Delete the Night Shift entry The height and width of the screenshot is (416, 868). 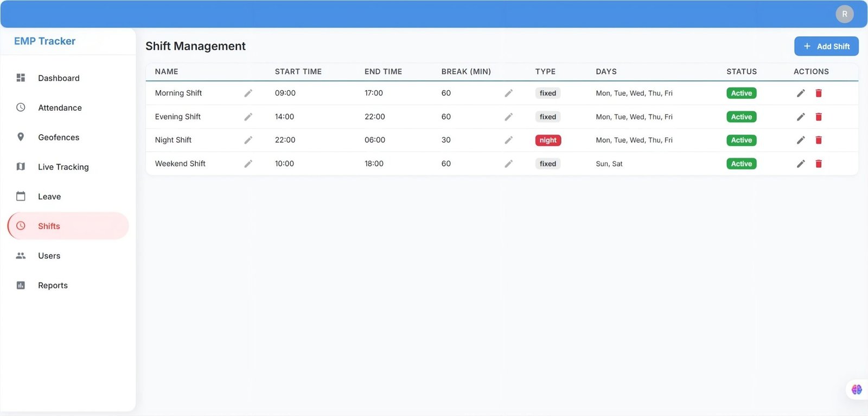click(819, 140)
